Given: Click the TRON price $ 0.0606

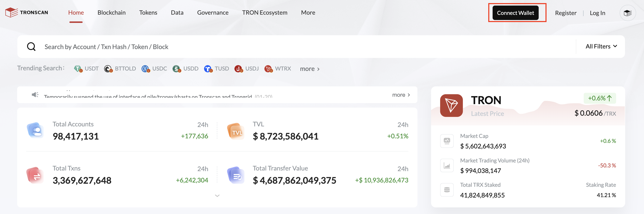Looking at the screenshot, I should (x=588, y=113).
